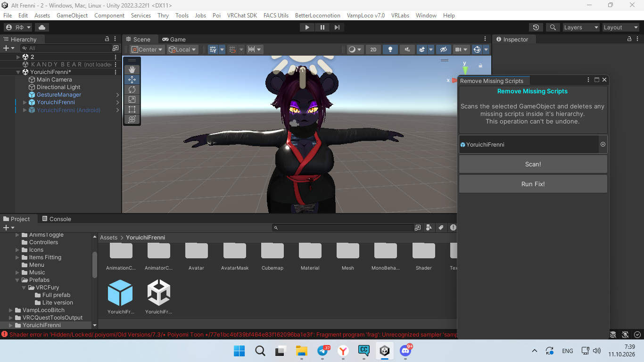Search by type in Project panel
This screenshot has width=644, height=362.
pyautogui.click(x=429, y=228)
